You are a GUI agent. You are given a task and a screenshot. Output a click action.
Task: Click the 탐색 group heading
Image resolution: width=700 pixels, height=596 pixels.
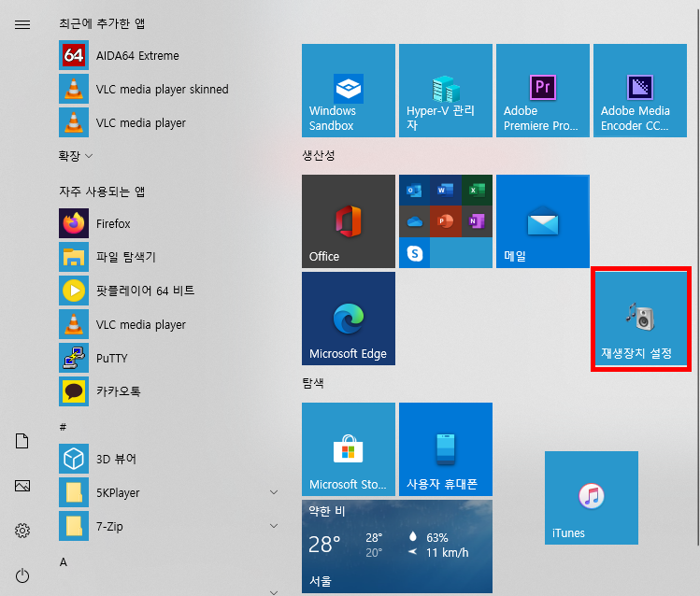pos(313,383)
